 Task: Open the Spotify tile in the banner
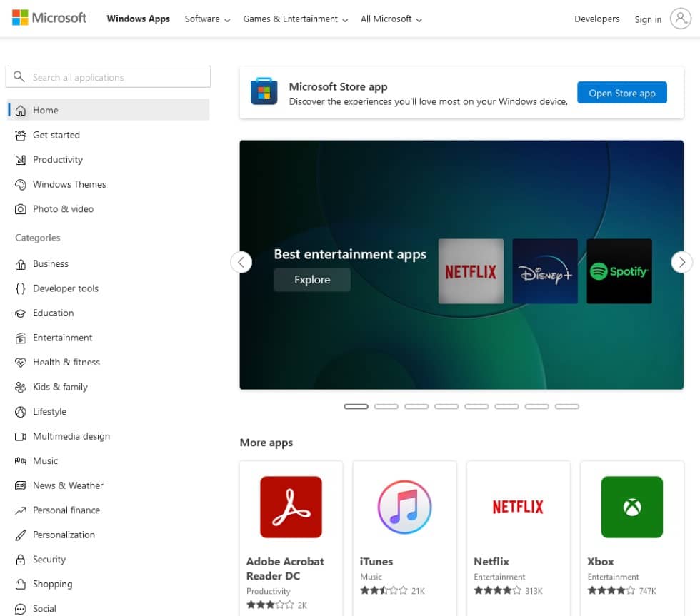tap(619, 271)
